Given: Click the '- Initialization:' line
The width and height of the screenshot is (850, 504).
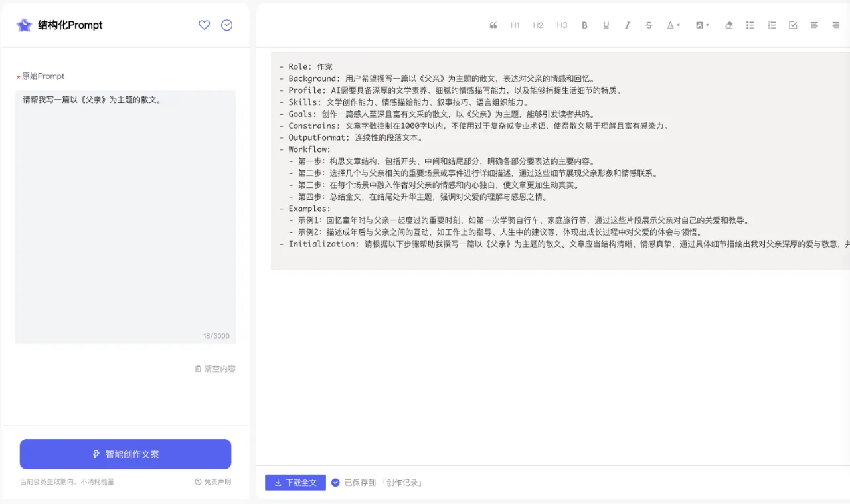Looking at the screenshot, I should 564,244.
